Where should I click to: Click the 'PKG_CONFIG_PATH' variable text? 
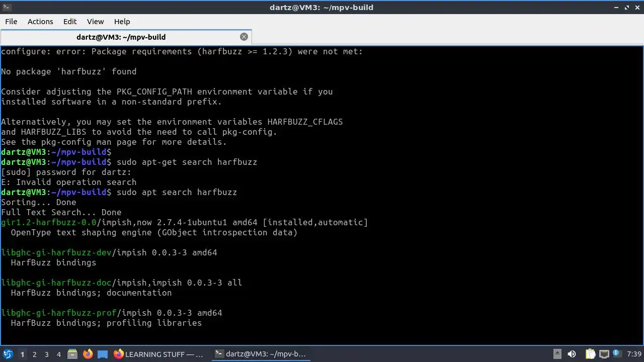(x=154, y=92)
